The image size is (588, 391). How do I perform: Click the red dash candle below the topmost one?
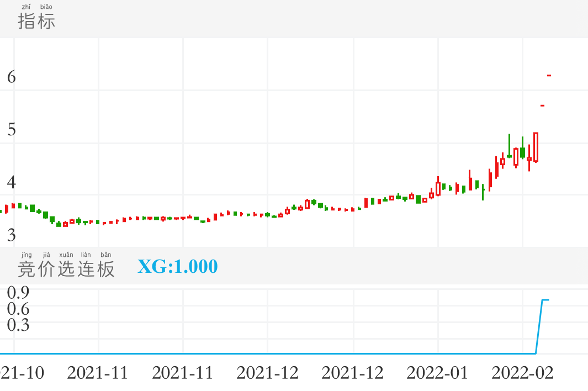[543, 105]
